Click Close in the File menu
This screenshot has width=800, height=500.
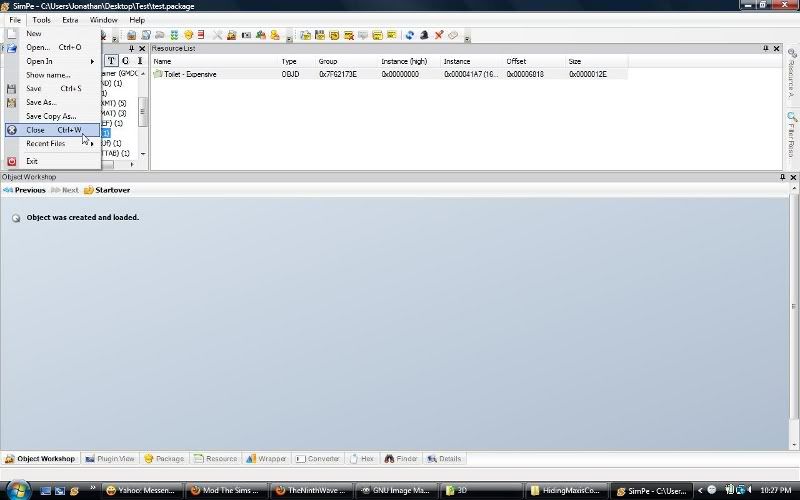point(36,130)
